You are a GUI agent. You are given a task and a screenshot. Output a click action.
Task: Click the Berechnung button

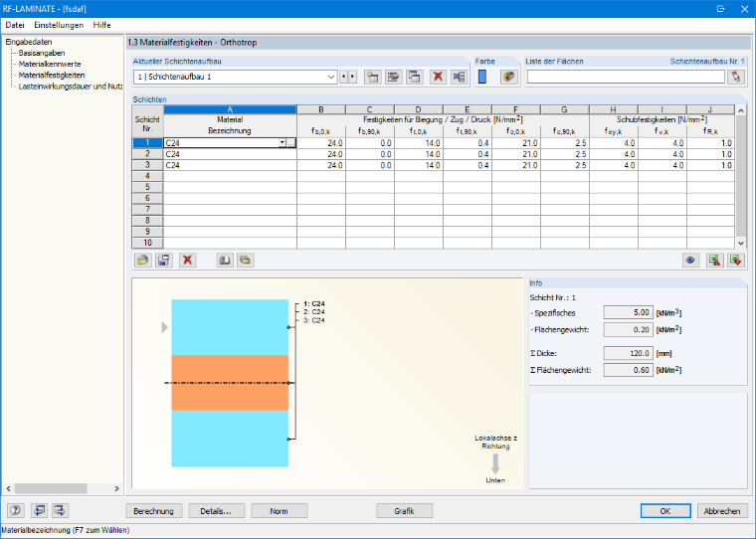(x=154, y=511)
